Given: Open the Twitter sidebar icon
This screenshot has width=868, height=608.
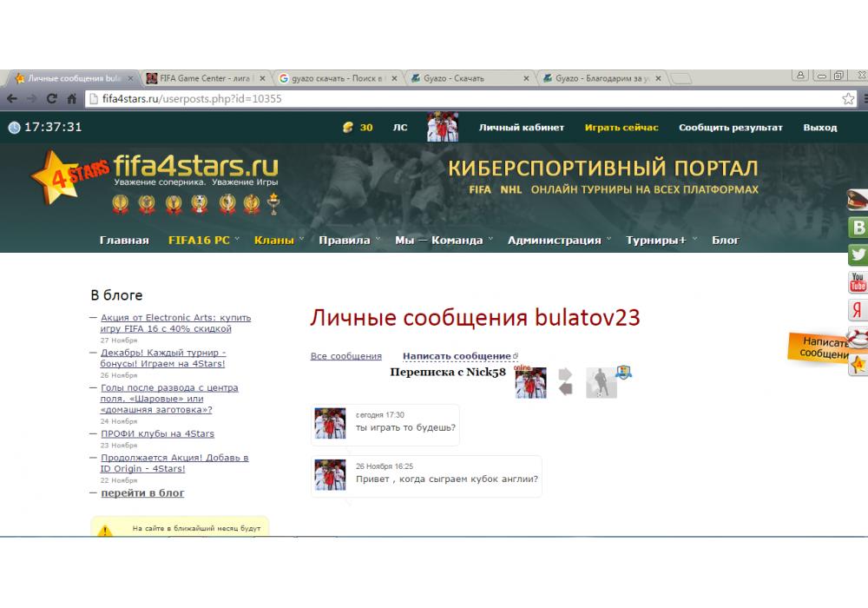Looking at the screenshot, I should click(x=858, y=255).
